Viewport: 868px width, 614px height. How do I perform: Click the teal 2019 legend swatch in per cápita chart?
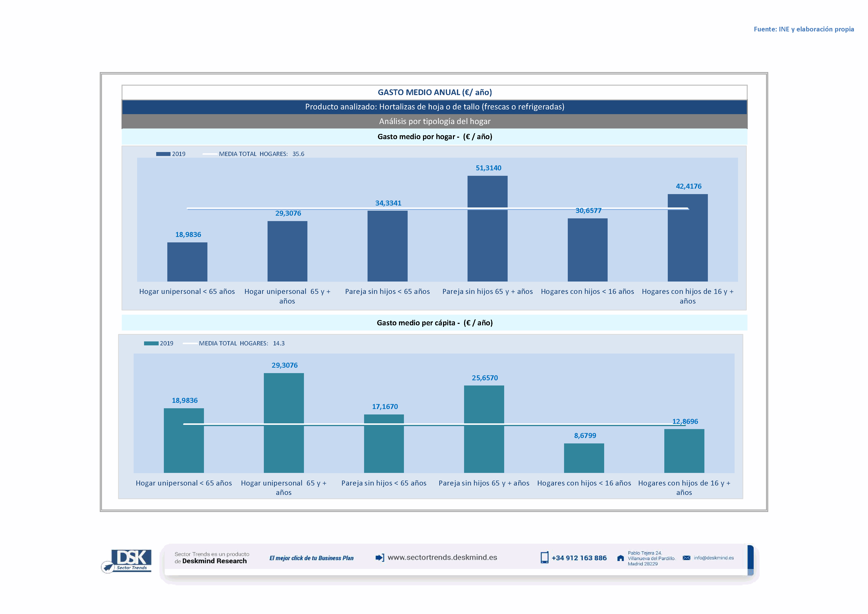[x=151, y=343]
